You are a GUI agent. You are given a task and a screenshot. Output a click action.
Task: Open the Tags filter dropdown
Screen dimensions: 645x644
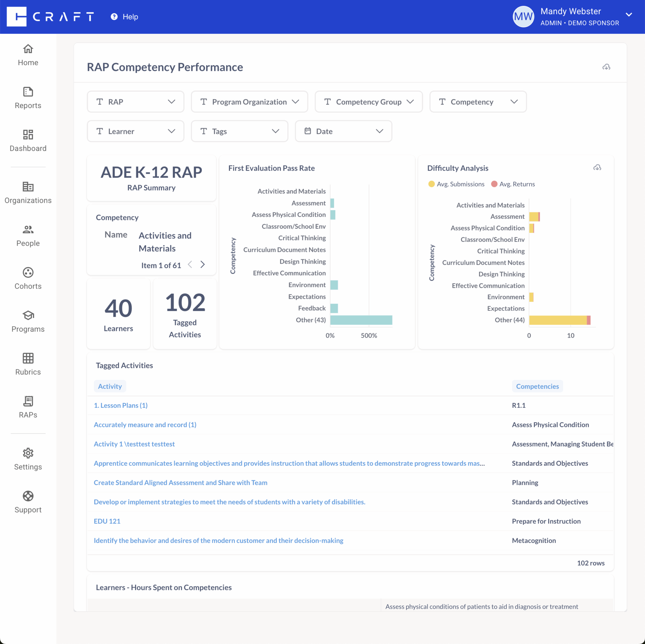(x=239, y=131)
